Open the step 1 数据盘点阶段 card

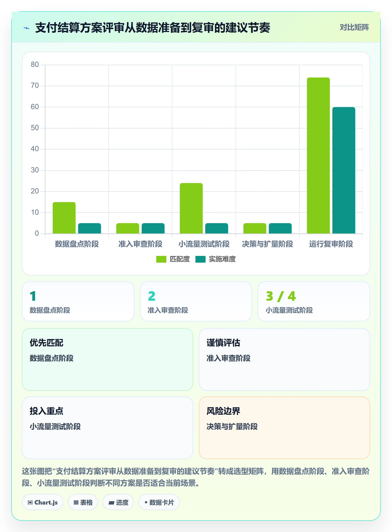point(78,301)
